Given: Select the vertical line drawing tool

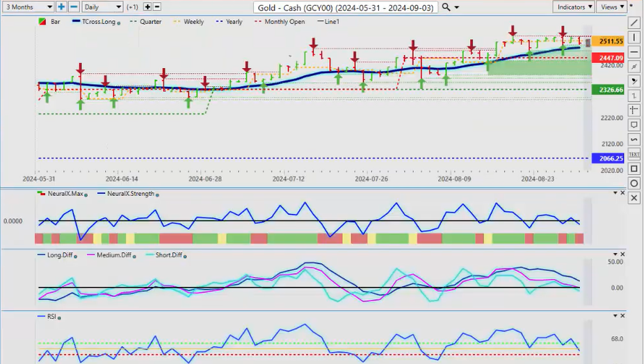Looking at the screenshot, I should click(634, 38).
